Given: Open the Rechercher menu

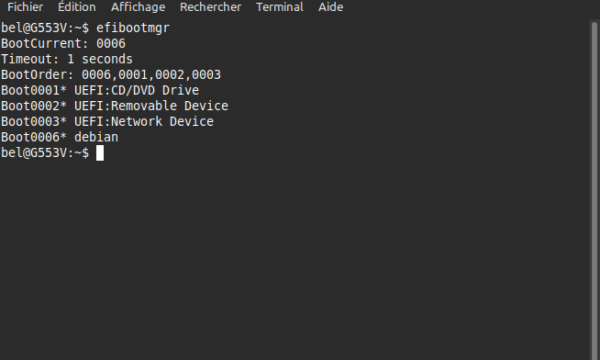Looking at the screenshot, I should [210, 7].
